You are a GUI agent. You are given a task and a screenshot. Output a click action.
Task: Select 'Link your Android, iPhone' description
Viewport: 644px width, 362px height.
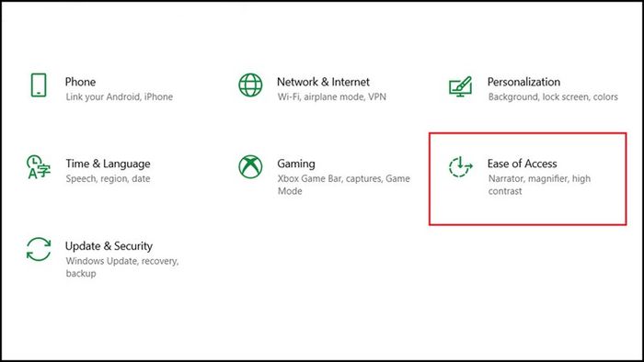click(x=119, y=97)
